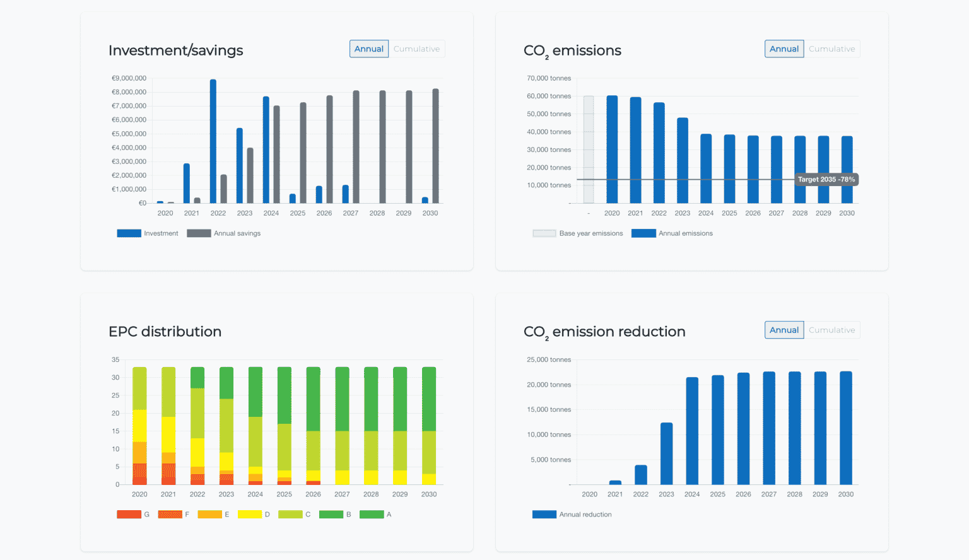Click the 2023 bar in CO2 emissions chart

tap(683, 160)
